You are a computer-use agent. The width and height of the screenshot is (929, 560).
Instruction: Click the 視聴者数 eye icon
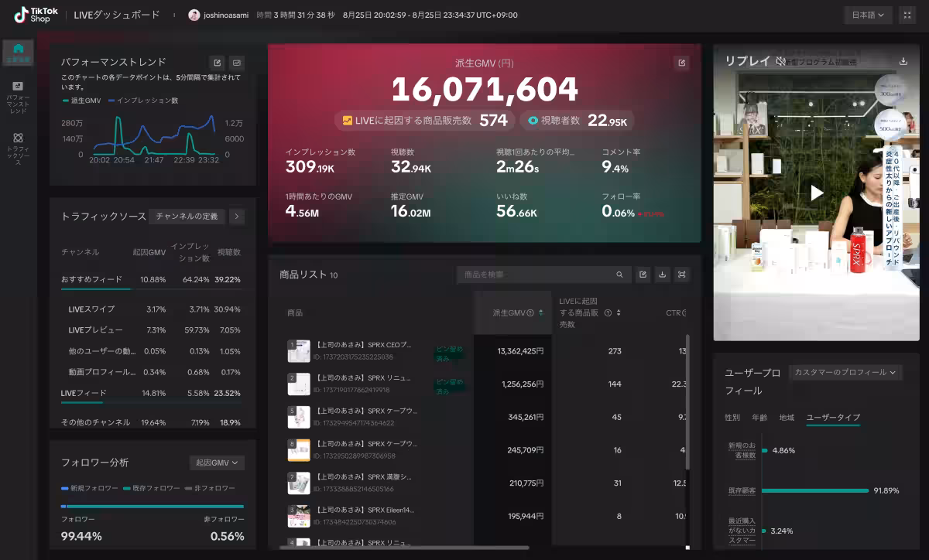(x=533, y=121)
